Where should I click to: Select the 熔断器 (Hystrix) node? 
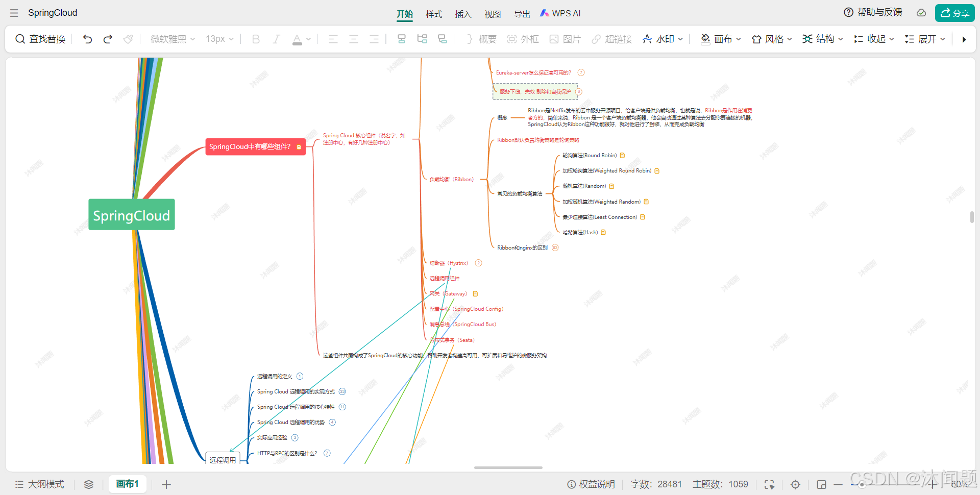(x=449, y=263)
